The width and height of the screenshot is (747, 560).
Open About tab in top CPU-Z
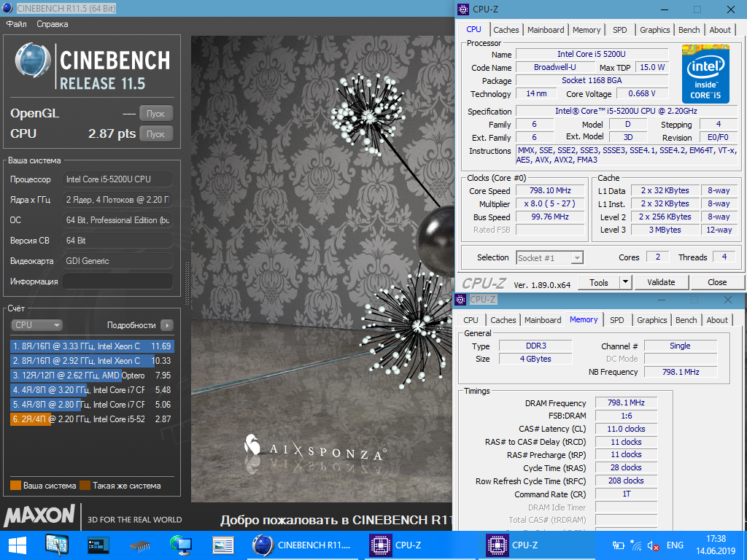[x=720, y=30]
